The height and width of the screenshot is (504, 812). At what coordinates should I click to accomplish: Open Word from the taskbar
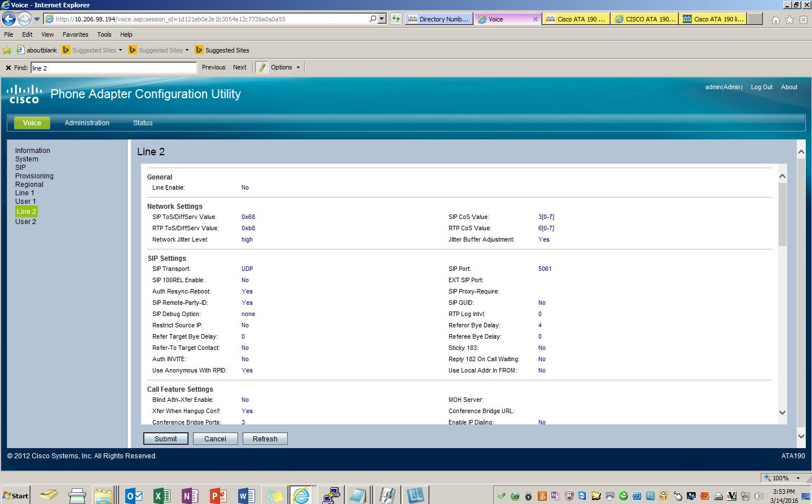tap(246, 496)
